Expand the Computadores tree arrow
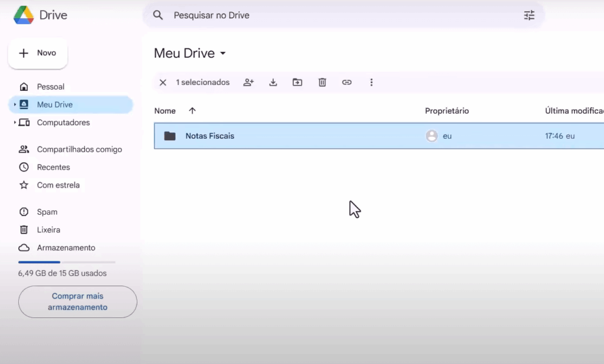The height and width of the screenshot is (364, 604). (15, 123)
